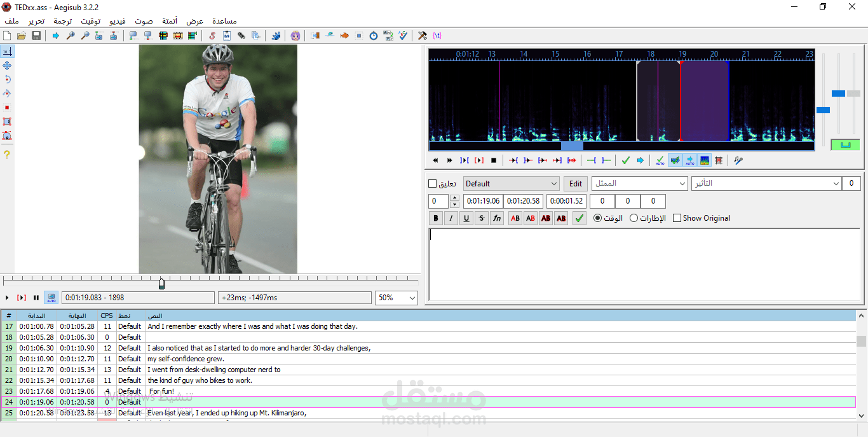Click first AB primary color button
868x437 pixels.
tap(515, 218)
